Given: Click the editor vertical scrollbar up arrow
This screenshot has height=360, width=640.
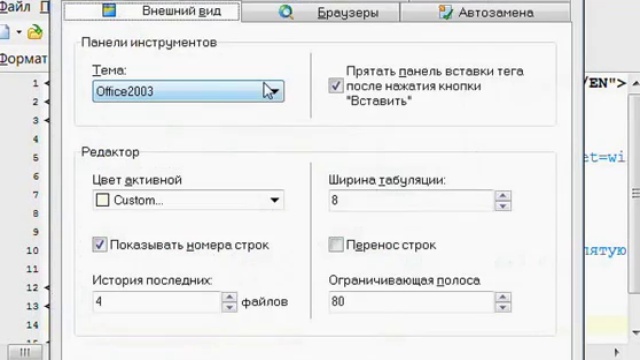Looking at the screenshot, I should 635,84.
